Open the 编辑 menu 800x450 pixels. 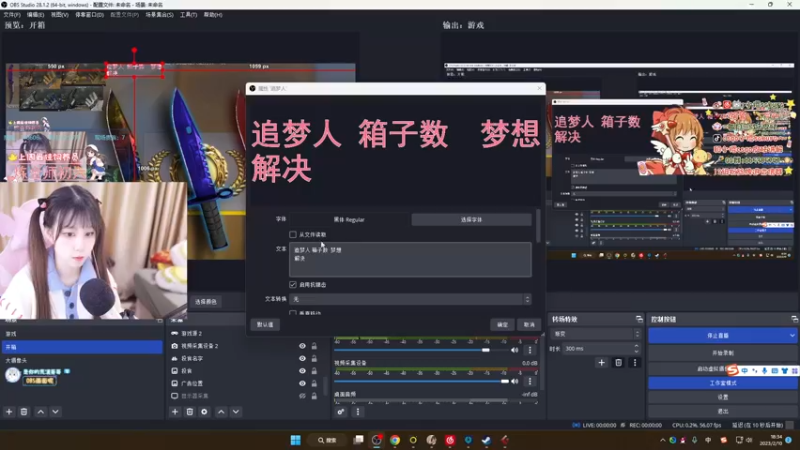tap(35, 15)
